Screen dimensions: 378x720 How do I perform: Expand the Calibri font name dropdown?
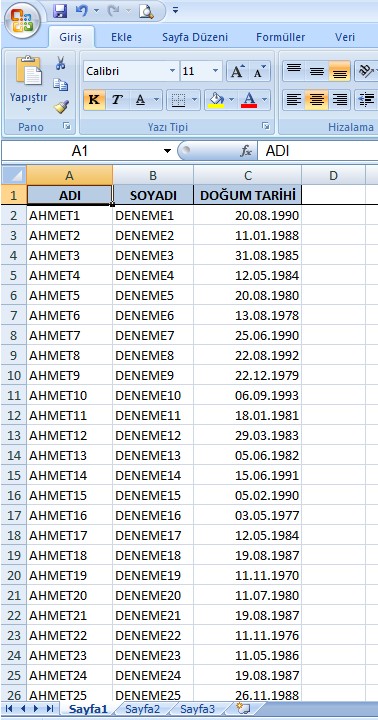[x=172, y=72]
